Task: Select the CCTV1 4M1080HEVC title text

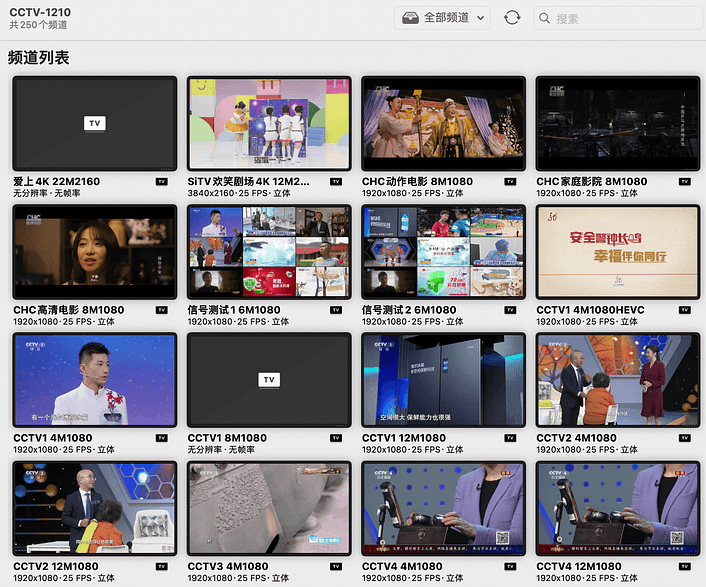Action: (590, 310)
